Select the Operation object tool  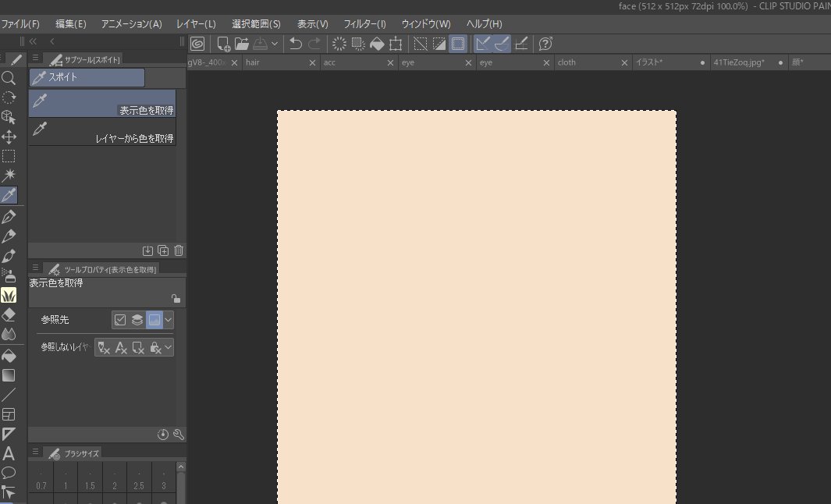tap(9, 117)
